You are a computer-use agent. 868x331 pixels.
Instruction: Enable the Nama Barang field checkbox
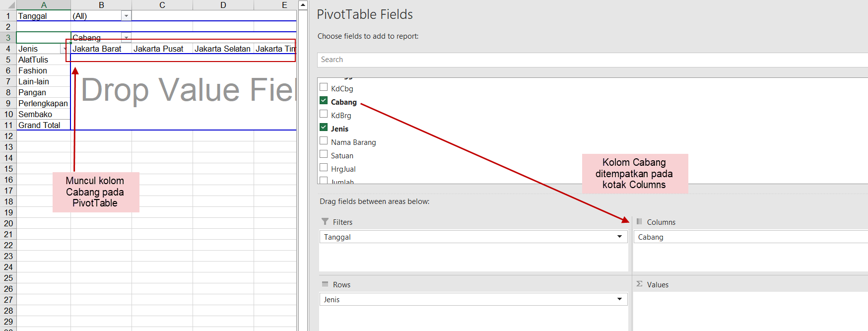(x=324, y=141)
